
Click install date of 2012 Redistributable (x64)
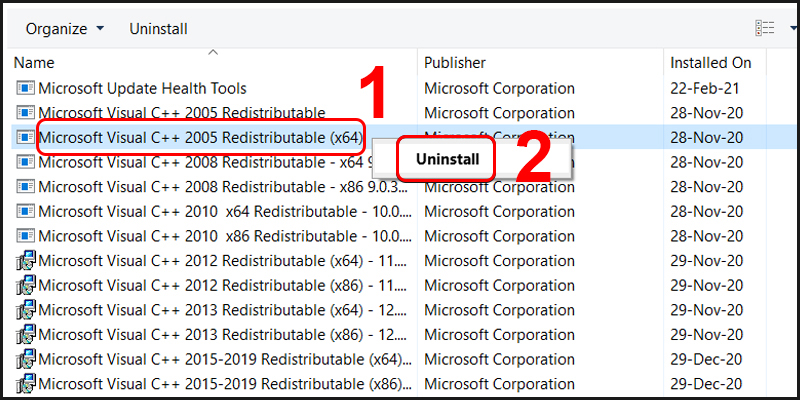click(x=707, y=261)
